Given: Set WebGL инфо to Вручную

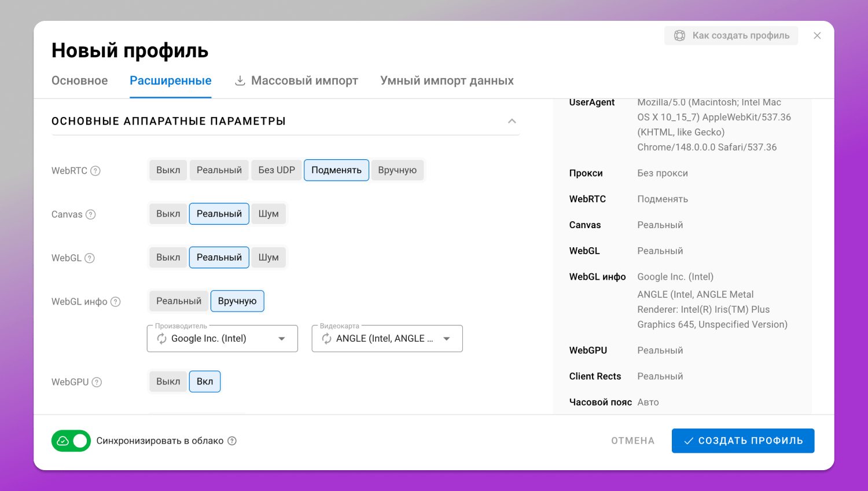Looking at the screenshot, I should click(x=237, y=301).
